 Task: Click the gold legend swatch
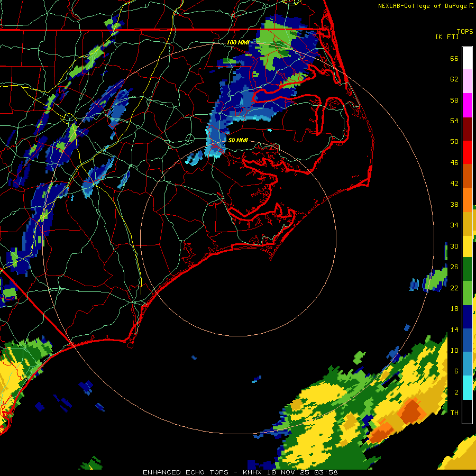[467, 223]
